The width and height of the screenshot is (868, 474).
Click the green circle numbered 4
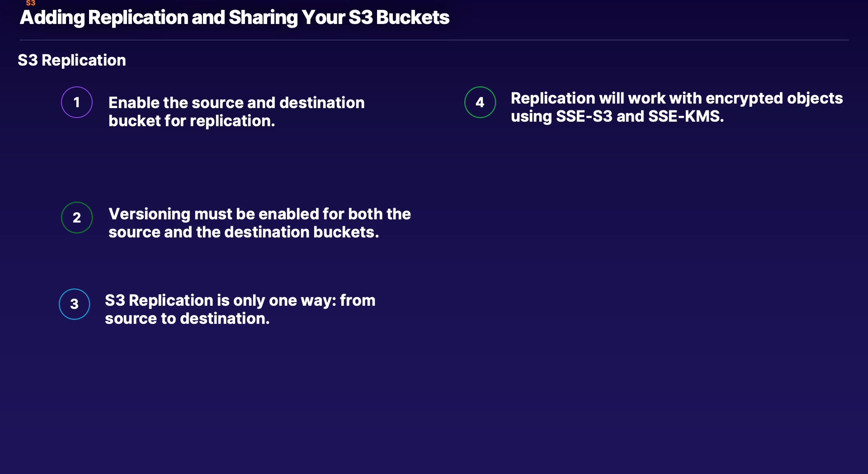coord(480,102)
